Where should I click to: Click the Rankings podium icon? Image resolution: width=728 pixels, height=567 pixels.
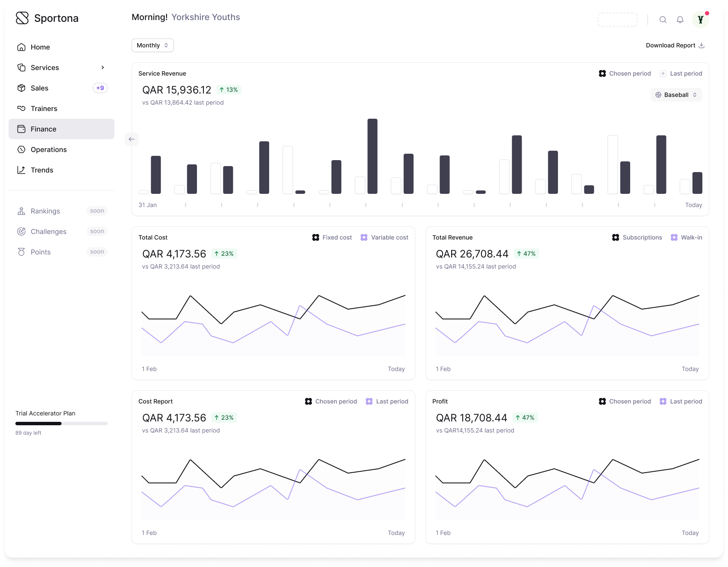click(x=21, y=211)
